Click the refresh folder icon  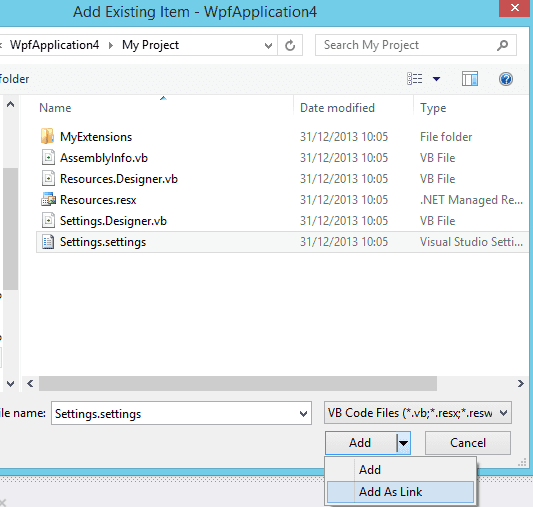tap(290, 45)
